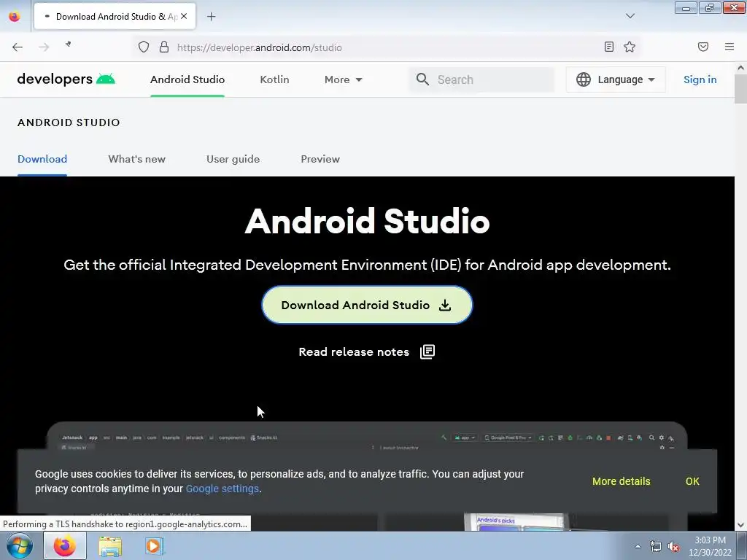Click the Firefox logo in title bar
The height and width of the screenshot is (560, 747).
click(15, 17)
